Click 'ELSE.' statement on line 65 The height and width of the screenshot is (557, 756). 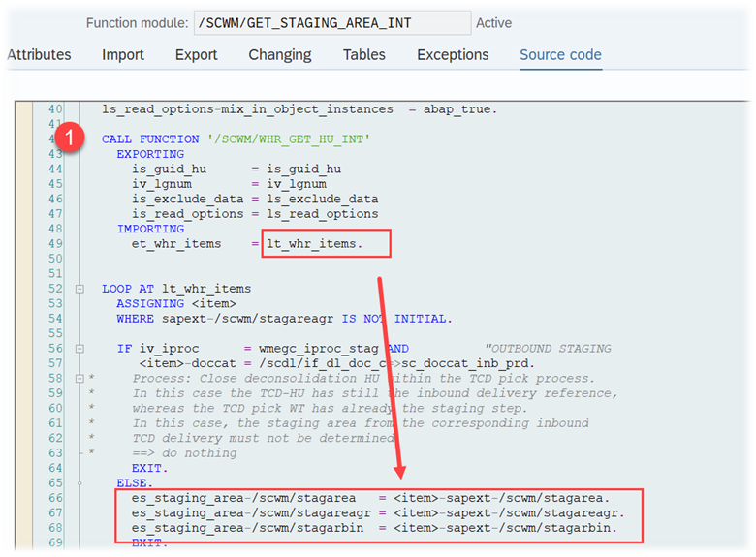coord(135,482)
